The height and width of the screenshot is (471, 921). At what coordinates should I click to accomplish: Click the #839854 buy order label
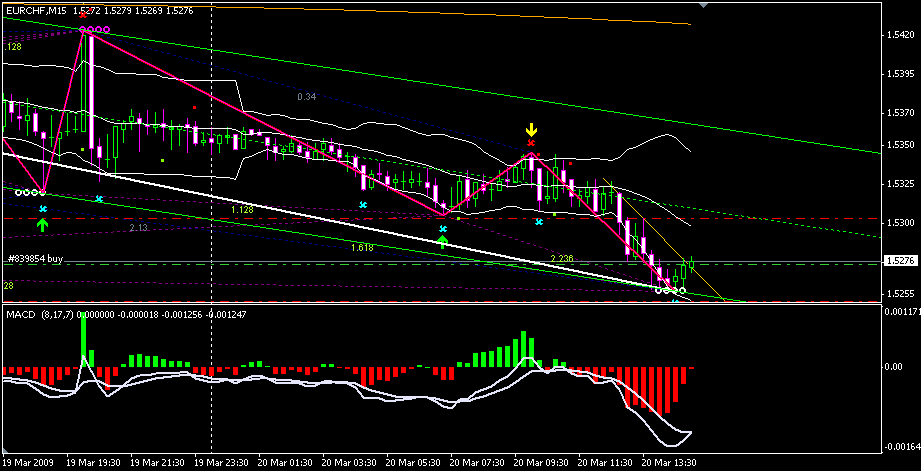(x=34, y=258)
